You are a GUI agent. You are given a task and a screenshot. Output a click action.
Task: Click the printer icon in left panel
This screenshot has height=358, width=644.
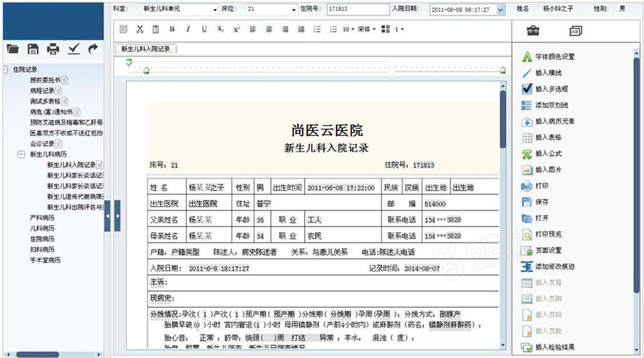point(53,49)
